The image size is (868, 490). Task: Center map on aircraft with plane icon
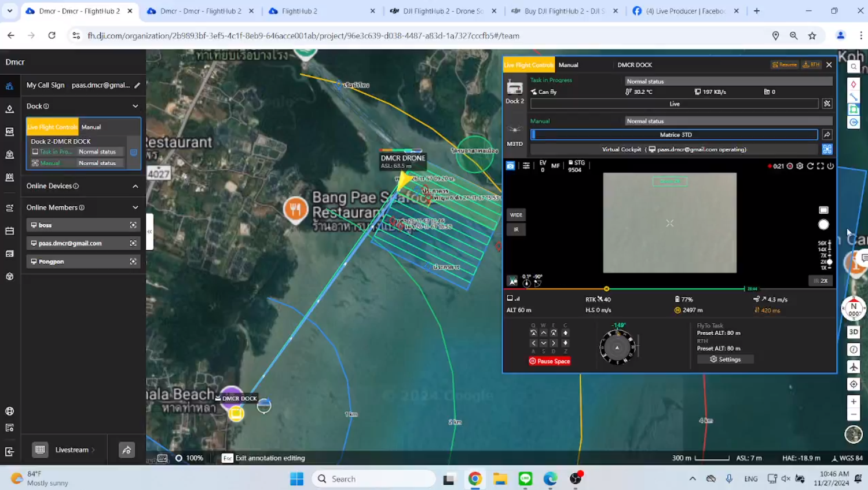pyautogui.click(x=854, y=367)
